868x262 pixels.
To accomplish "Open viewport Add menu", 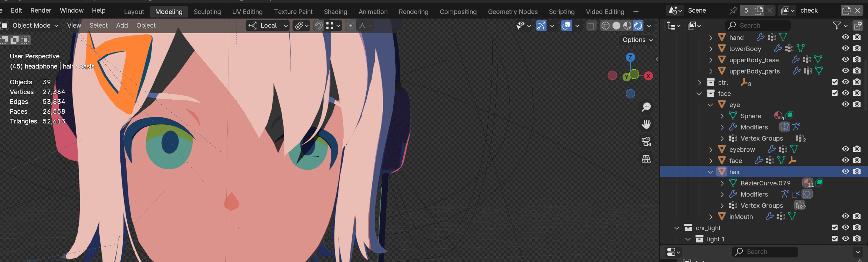I will 122,26.
